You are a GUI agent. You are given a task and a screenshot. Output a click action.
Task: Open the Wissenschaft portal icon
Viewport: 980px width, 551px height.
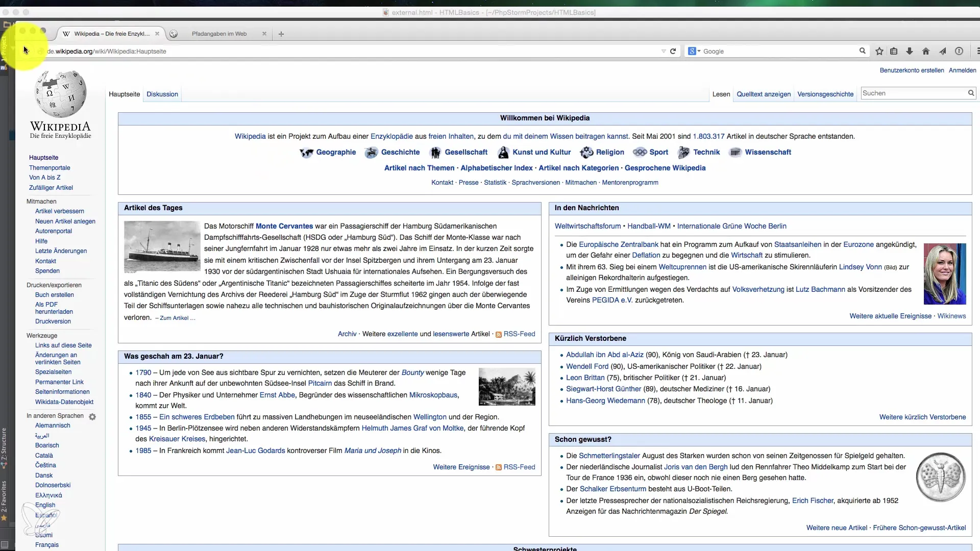[x=735, y=152]
